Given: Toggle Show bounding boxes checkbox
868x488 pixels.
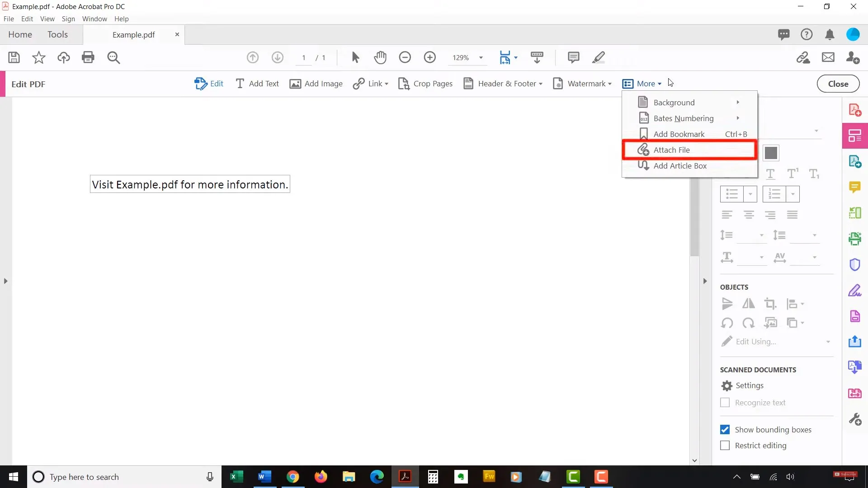Looking at the screenshot, I should [725, 430].
